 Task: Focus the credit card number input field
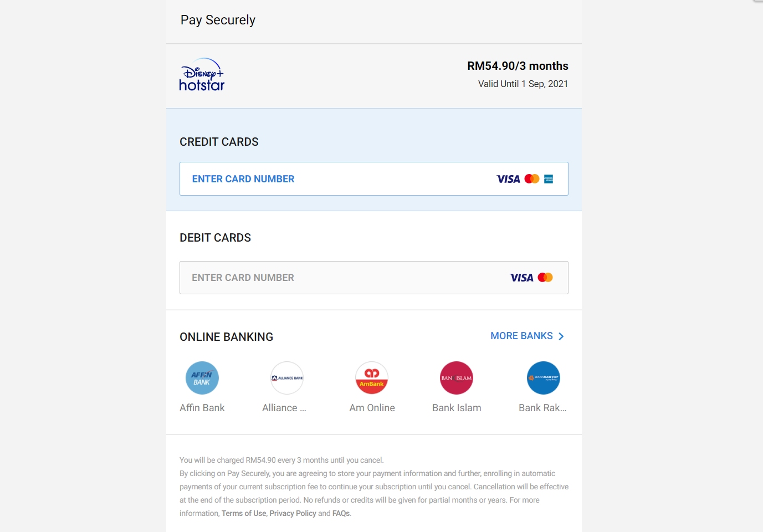[374, 178]
